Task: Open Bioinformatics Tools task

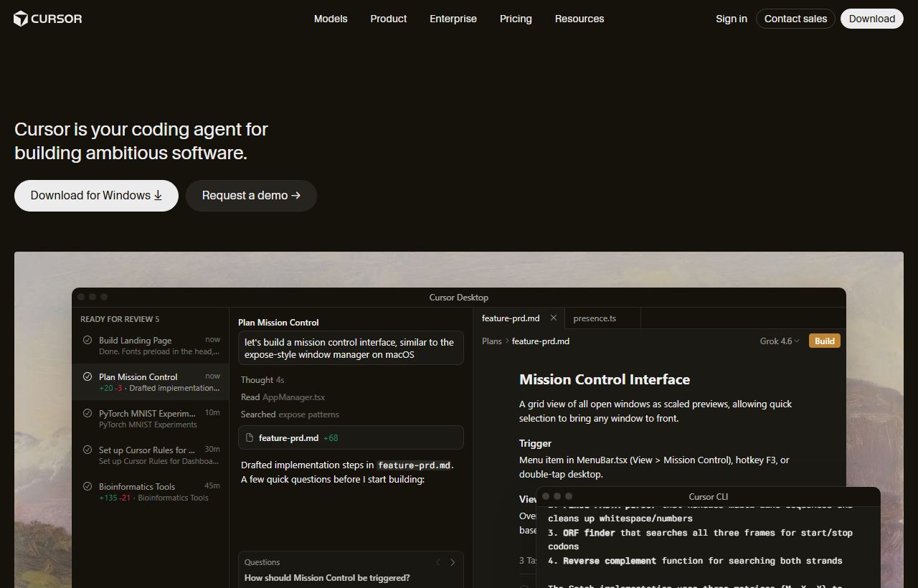Action: 151,492
